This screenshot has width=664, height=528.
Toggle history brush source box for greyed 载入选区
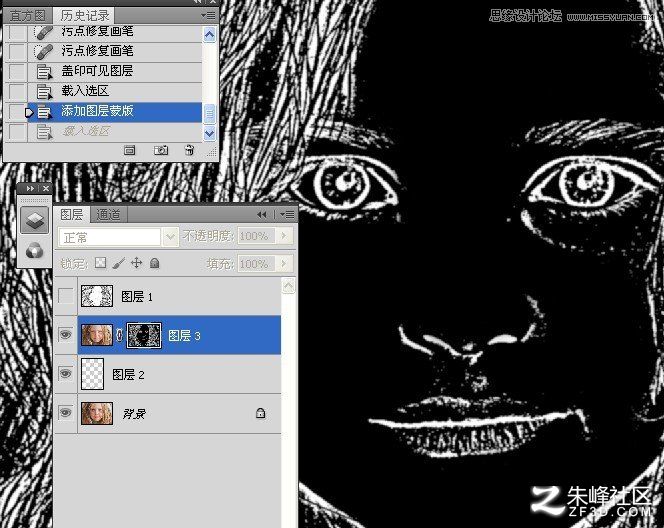[x=16, y=132]
